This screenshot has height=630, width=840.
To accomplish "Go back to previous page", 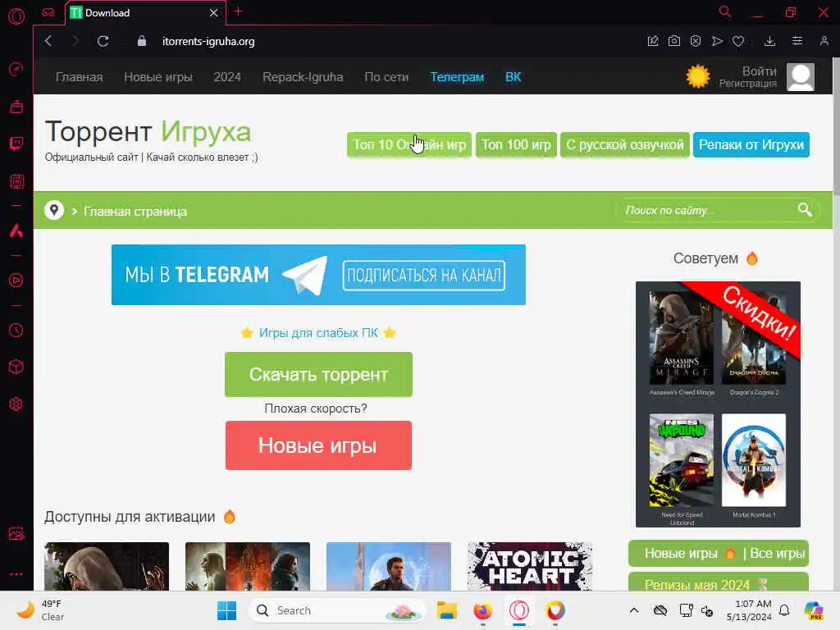I will point(48,41).
